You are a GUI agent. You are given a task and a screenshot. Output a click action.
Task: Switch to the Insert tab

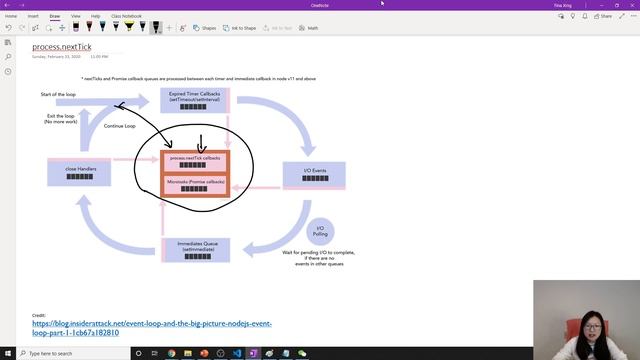coord(33,16)
